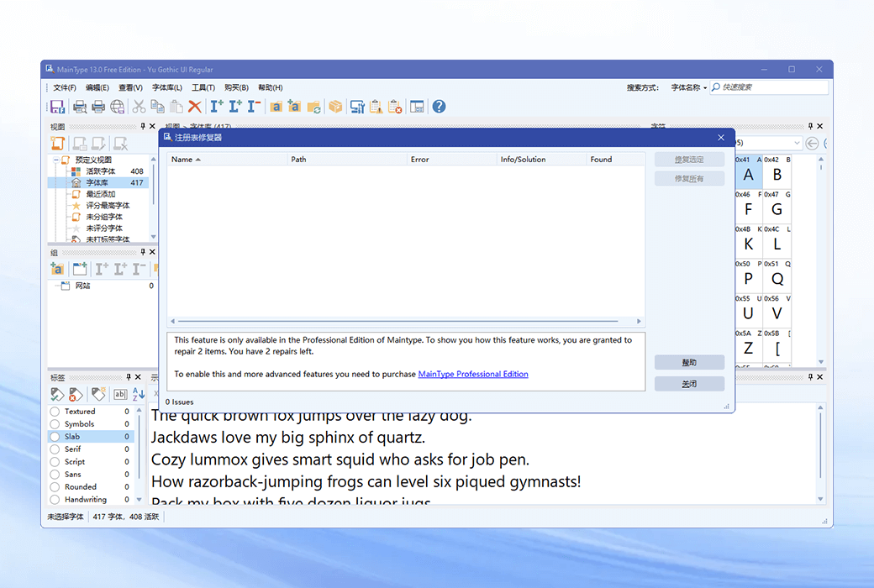
Task: Open the 编辑(E) menu
Action: (97, 87)
